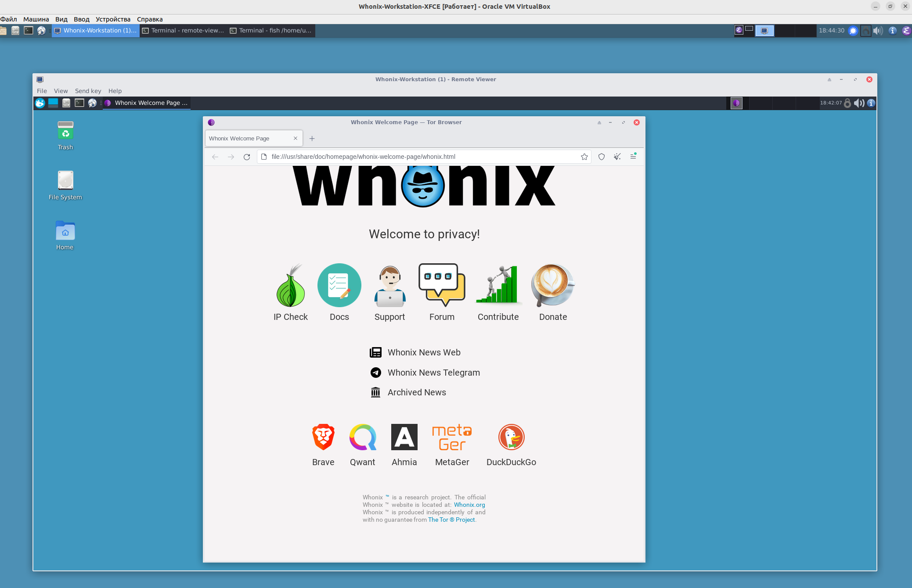Open a new browser tab
This screenshot has height=588, width=912.
click(x=312, y=139)
